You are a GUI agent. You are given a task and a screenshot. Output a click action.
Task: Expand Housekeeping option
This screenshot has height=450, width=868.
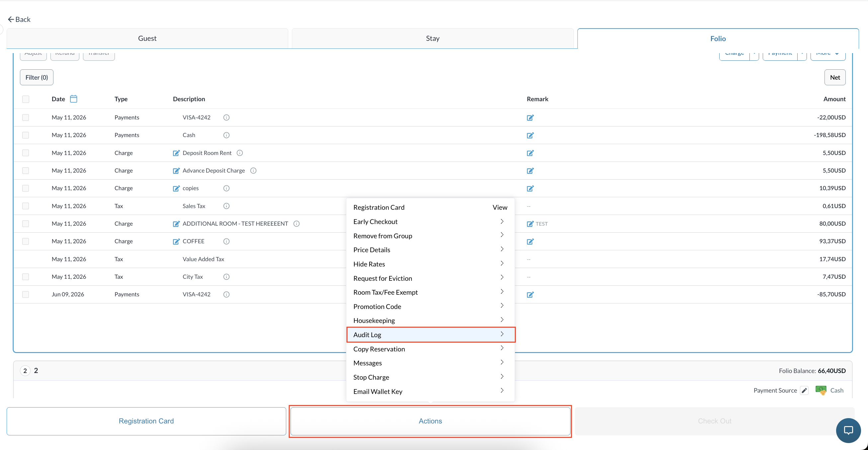[431, 320]
